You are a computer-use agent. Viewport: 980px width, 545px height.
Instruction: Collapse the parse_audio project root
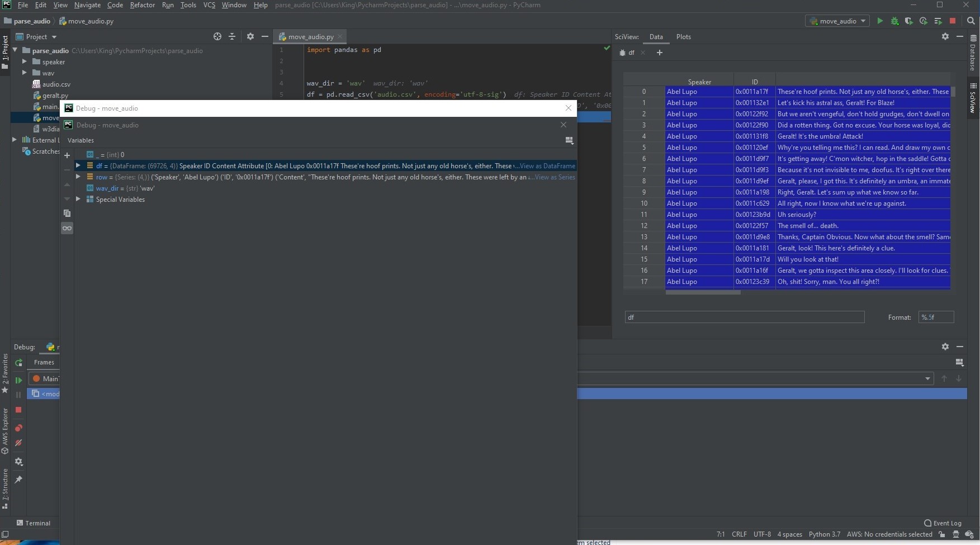coord(15,50)
